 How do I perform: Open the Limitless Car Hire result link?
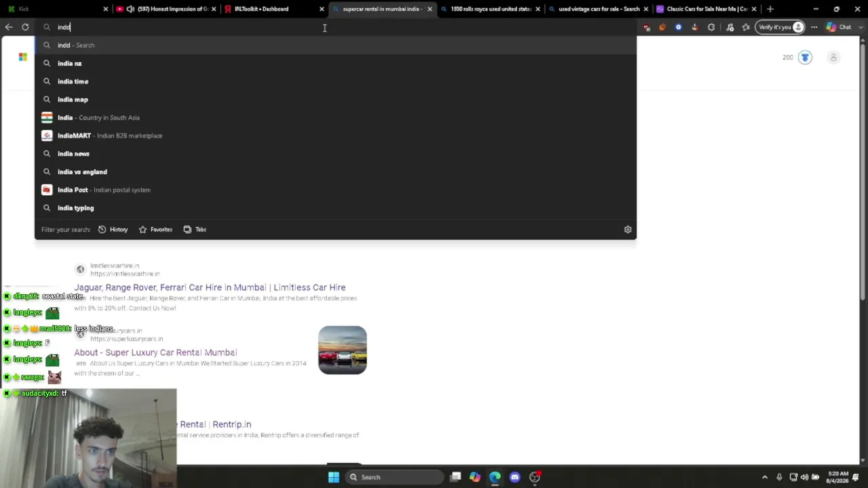click(210, 287)
